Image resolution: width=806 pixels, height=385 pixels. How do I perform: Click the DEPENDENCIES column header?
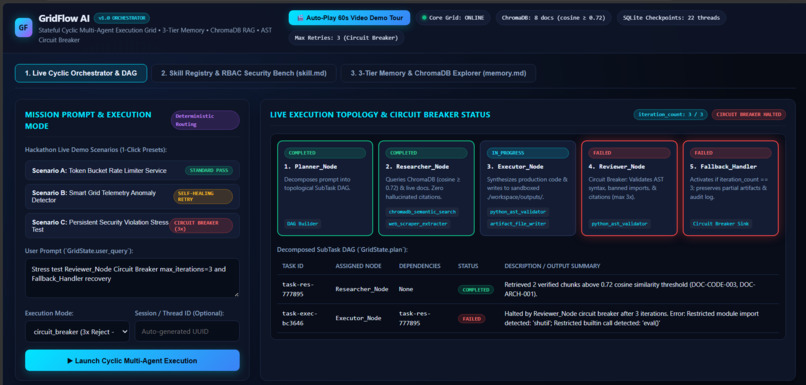(x=419, y=266)
